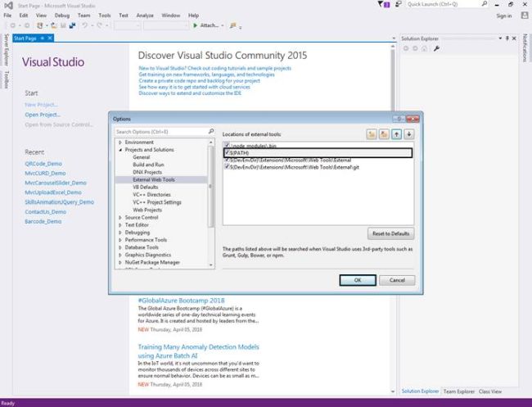Click the Solution Explorer Back icon
This screenshot has height=407, width=532.
[x=406, y=48]
